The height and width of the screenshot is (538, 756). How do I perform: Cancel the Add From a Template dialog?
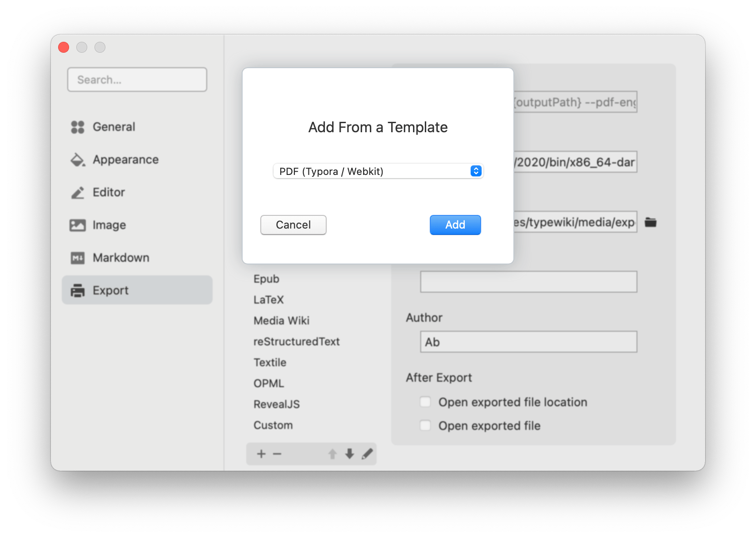[x=293, y=224]
